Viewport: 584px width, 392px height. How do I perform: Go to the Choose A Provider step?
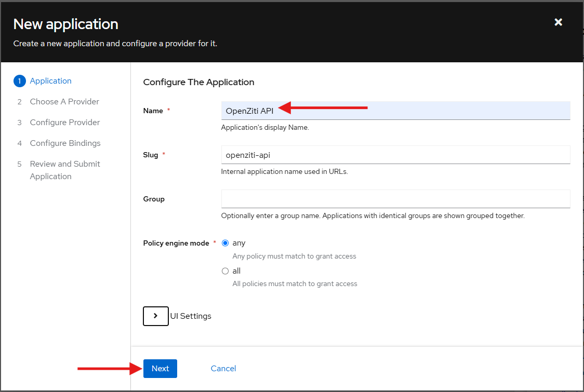pyautogui.click(x=64, y=102)
